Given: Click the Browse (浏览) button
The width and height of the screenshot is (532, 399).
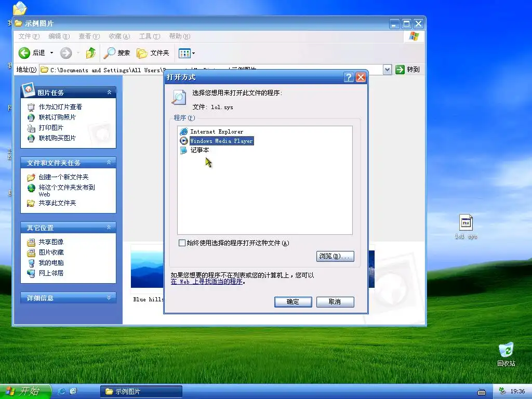Looking at the screenshot, I should (x=335, y=256).
